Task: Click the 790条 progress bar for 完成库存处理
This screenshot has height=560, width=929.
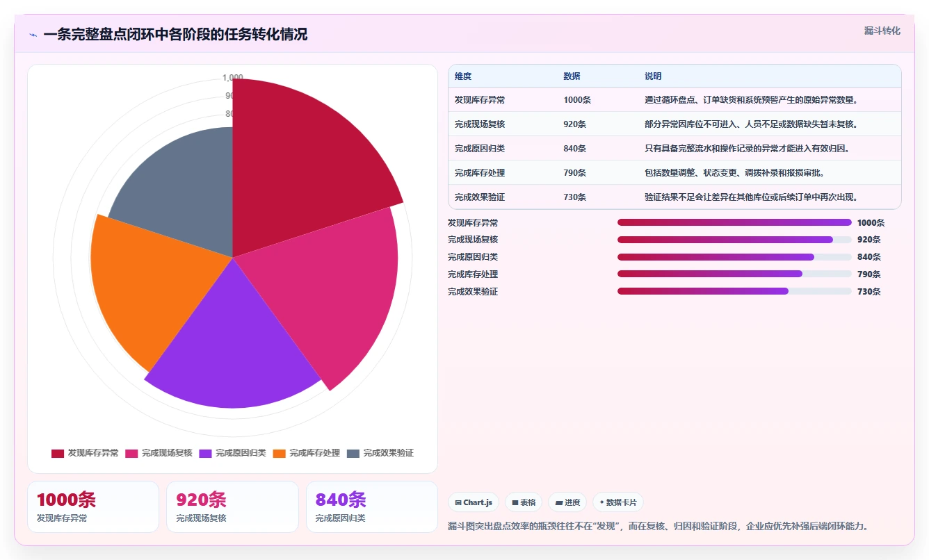Action: click(x=734, y=274)
